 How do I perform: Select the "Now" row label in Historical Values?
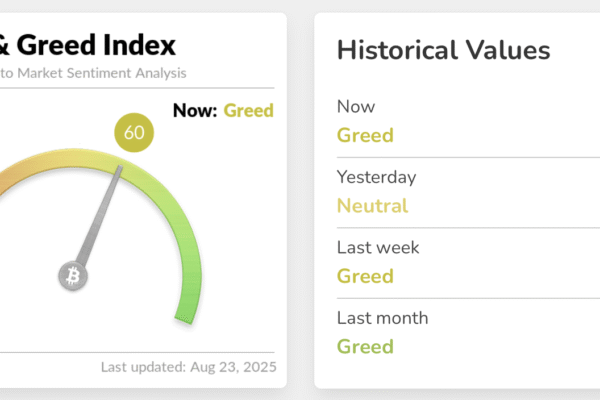click(x=356, y=106)
